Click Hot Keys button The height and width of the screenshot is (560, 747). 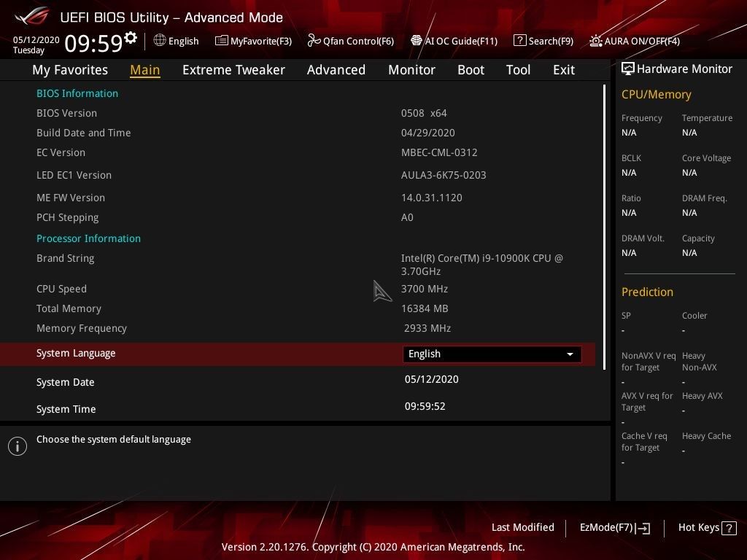(707, 528)
